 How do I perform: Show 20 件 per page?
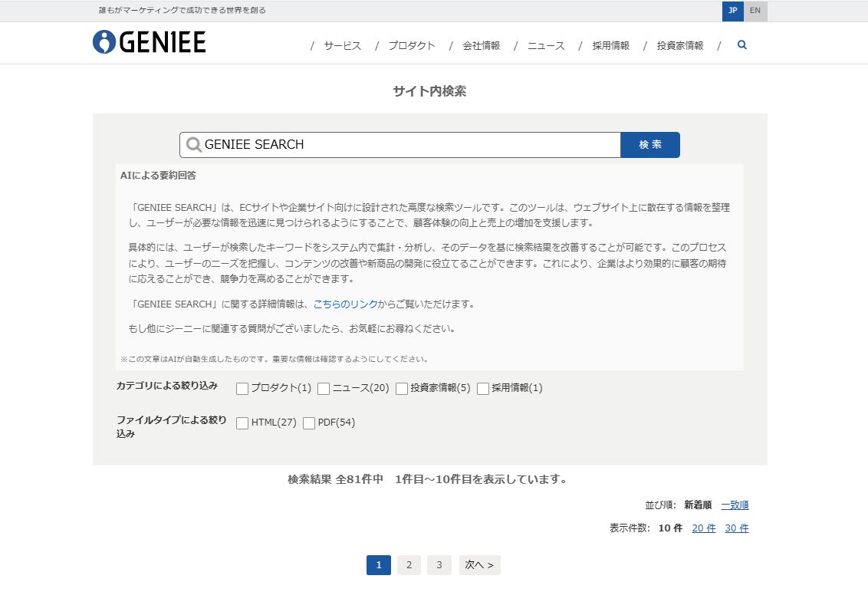[704, 528]
